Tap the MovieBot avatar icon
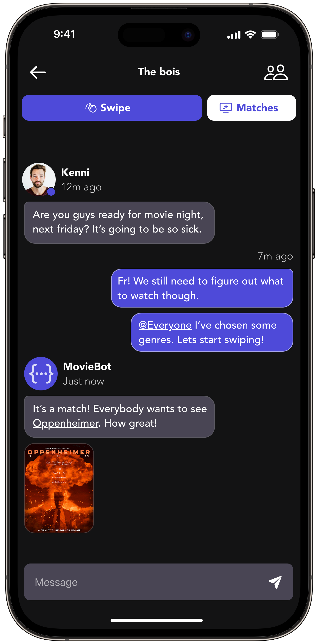318x644 pixels. pyautogui.click(x=41, y=374)
